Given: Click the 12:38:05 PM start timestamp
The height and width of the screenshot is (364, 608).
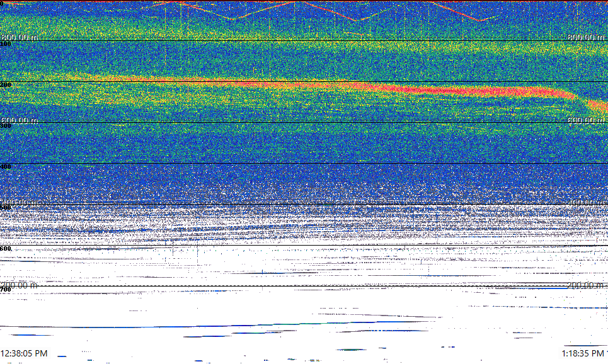Looking at the screenshot, I should coord(24,353).
